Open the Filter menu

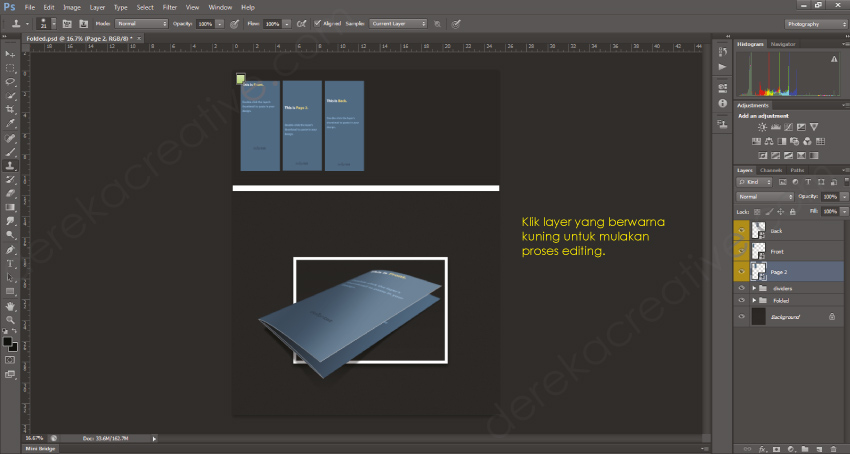click(170, 7)
